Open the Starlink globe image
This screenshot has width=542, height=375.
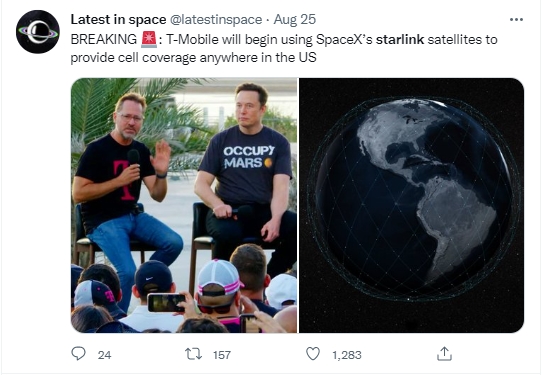tap(411, 205)
